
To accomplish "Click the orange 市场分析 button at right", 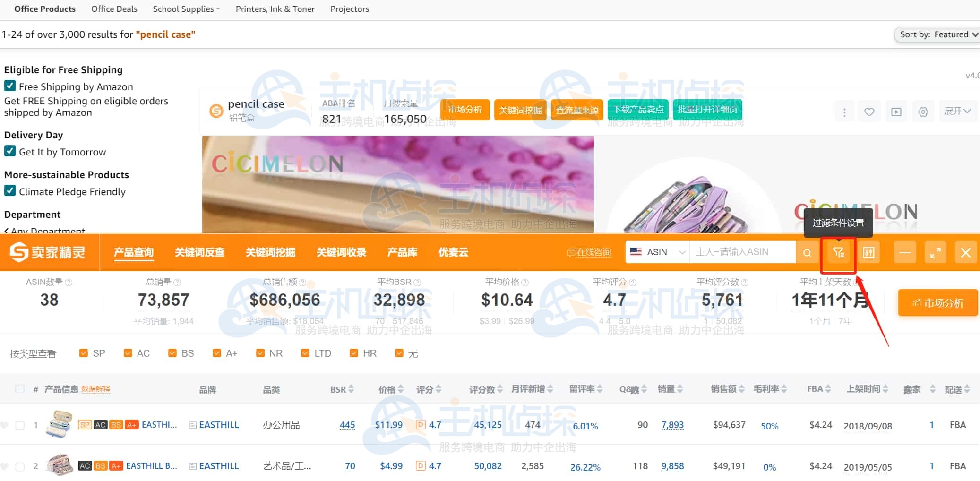I will point(937,303).
